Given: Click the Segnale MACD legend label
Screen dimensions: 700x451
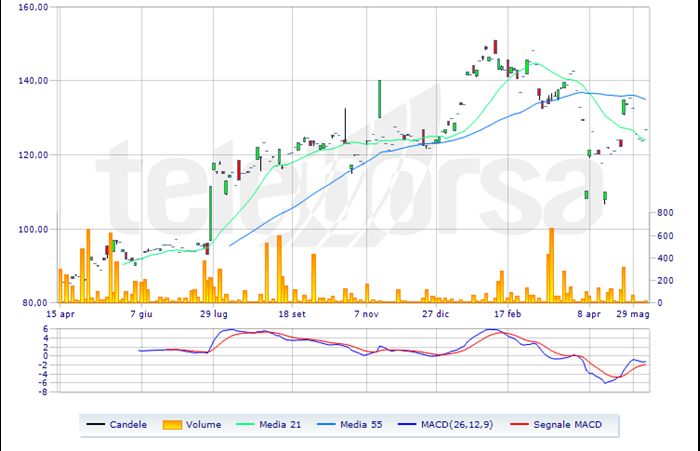Looking at the screenshot, I should (567, 425).
